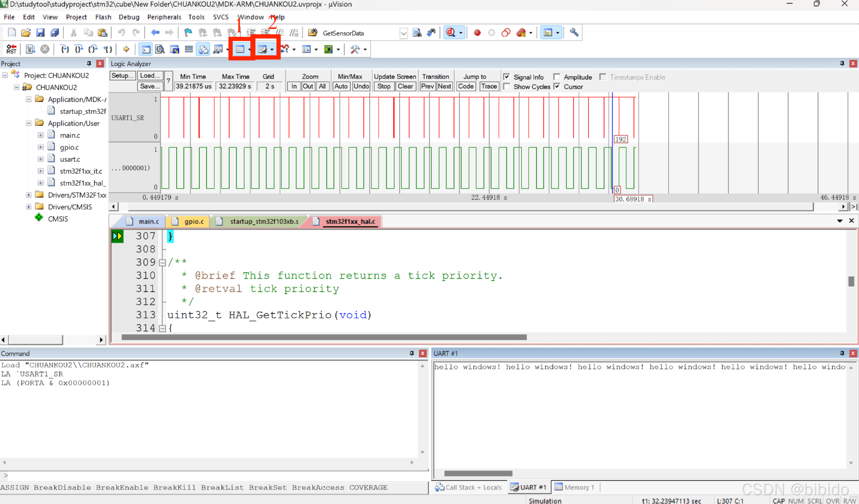Open the GetSensorData find dropdown
Screen dimensions: 859x504
tap(403, 33)
